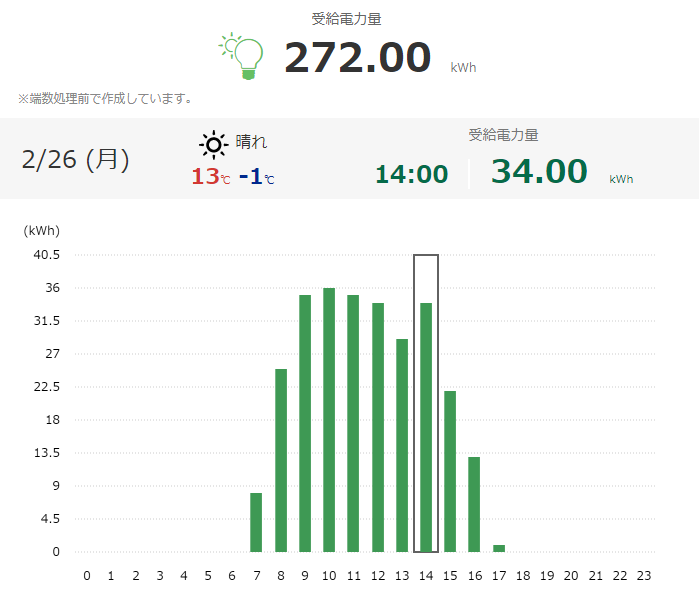Click the sunny weather icon
This screenshot has width=699, height=605.
[x=214, y=144]
